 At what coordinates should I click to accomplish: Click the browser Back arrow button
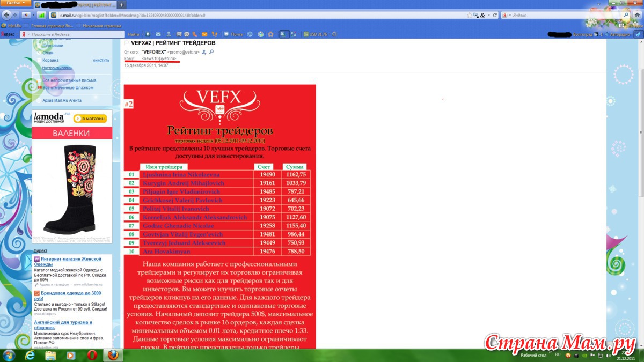7,15
